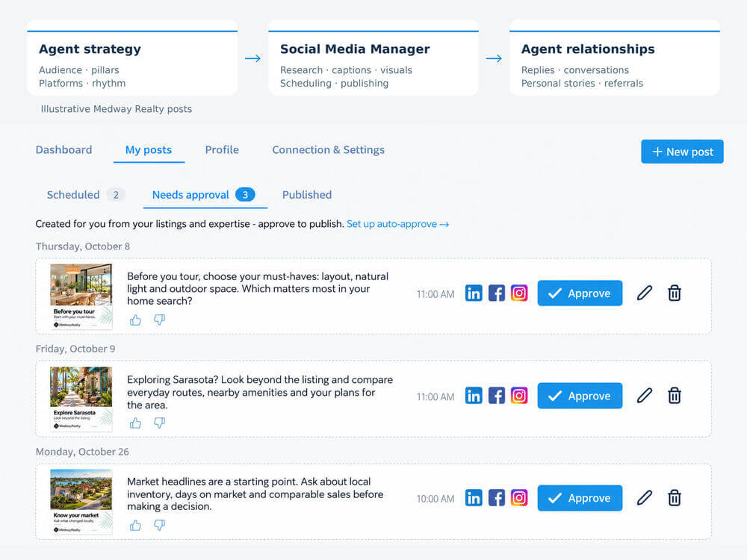Click the 'Friday, October 9' date heading

(75, 349)
